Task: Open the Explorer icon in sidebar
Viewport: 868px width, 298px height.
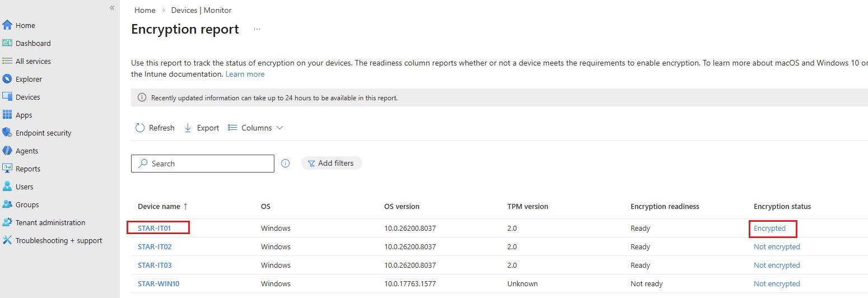Action: click(x=7, y=79)
